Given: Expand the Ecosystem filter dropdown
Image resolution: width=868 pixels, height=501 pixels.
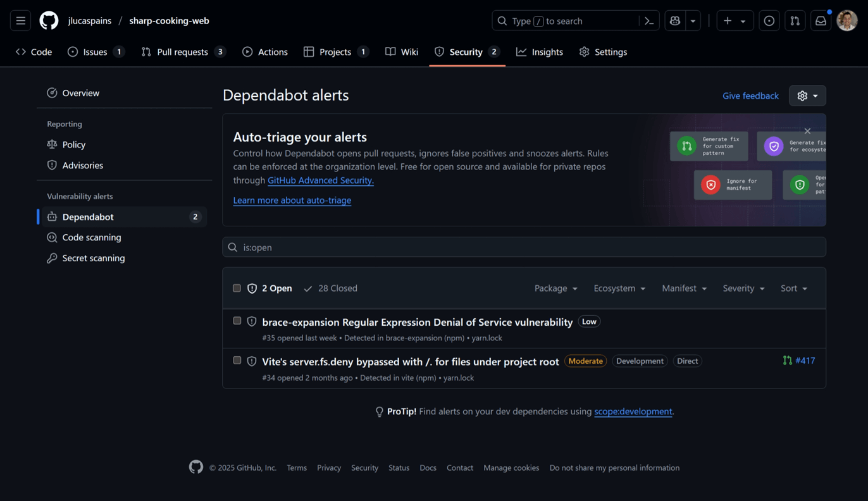Looking at the screenshot, I should pyautogui.click(x=619, y=288).
